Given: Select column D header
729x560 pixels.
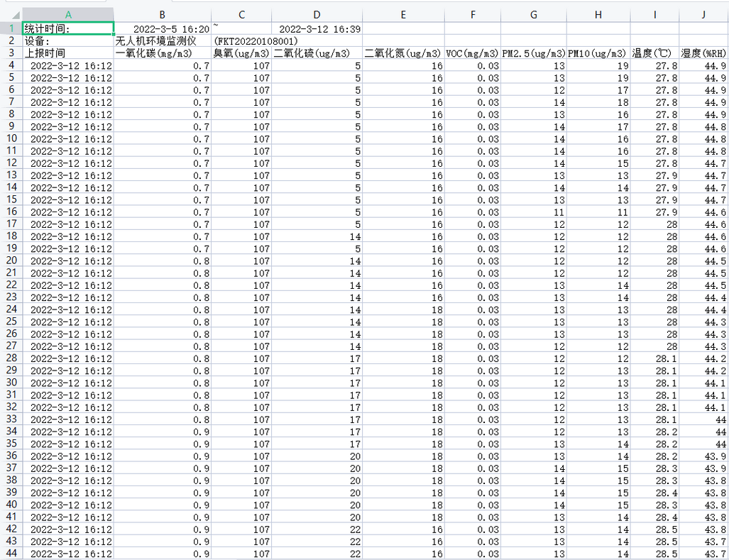Looking at the screenshot, I should point(317,15).
